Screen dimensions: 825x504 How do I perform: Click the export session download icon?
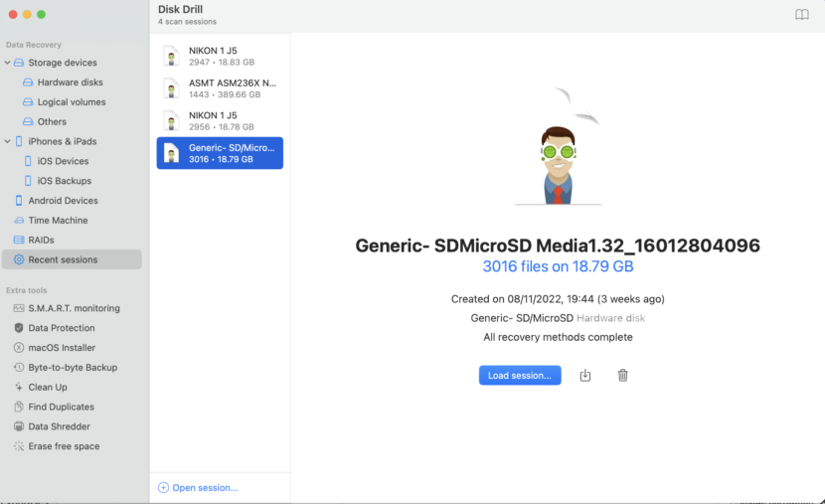coord(585,375)
